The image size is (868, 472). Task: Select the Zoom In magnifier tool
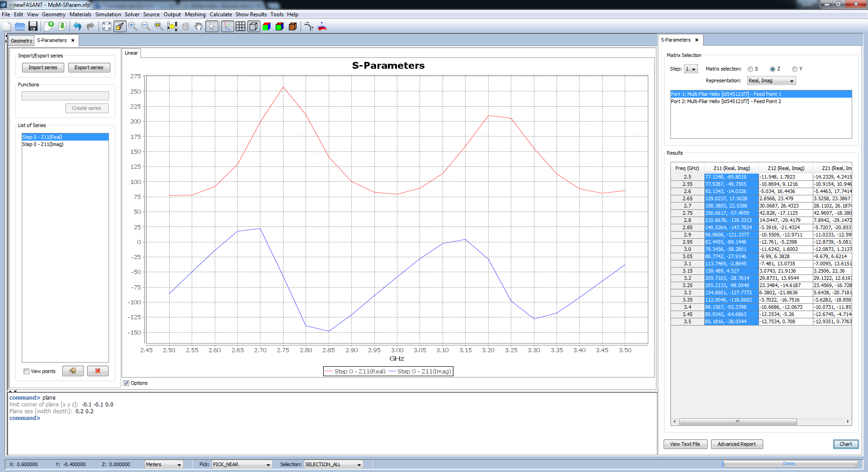click(132, 26)
